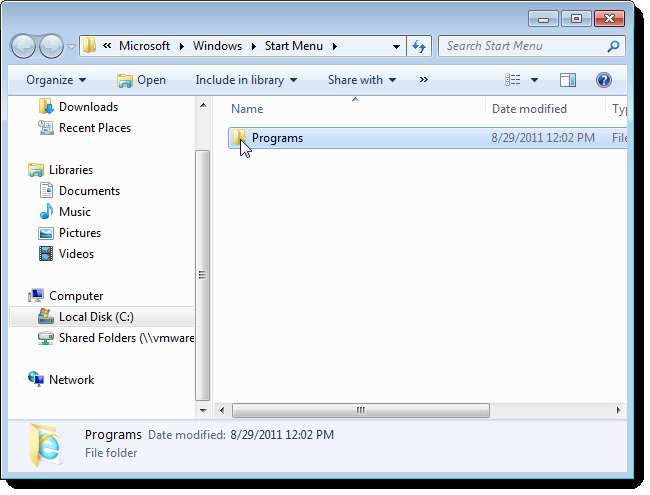
Task: Click the horizontal scrollbar thumb in file list
Action: [361, 410]
